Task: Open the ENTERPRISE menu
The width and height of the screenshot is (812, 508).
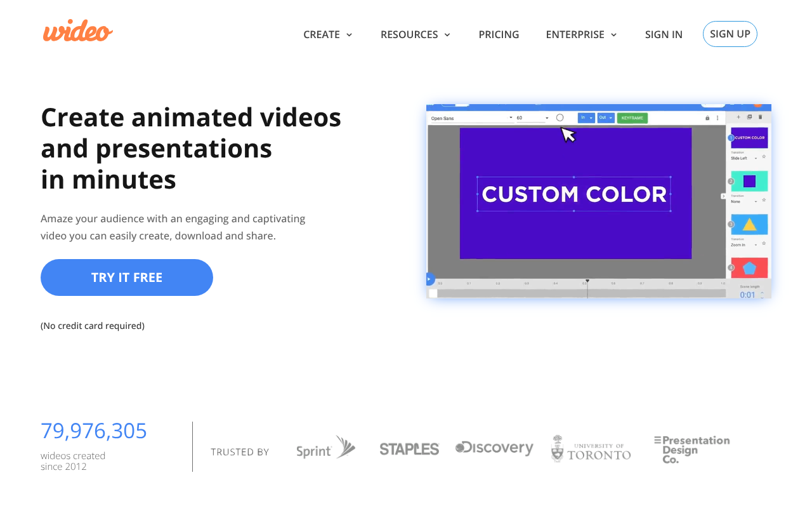Action: coord(581,35)
